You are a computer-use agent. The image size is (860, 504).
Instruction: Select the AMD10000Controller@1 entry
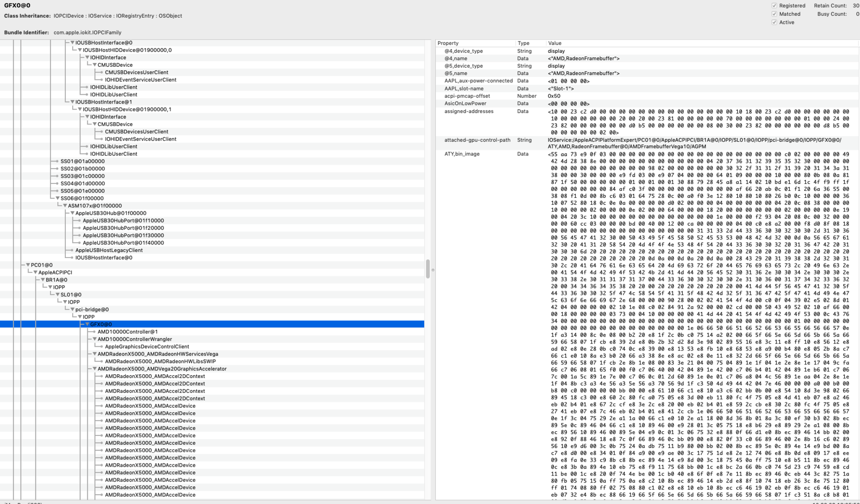127,332
